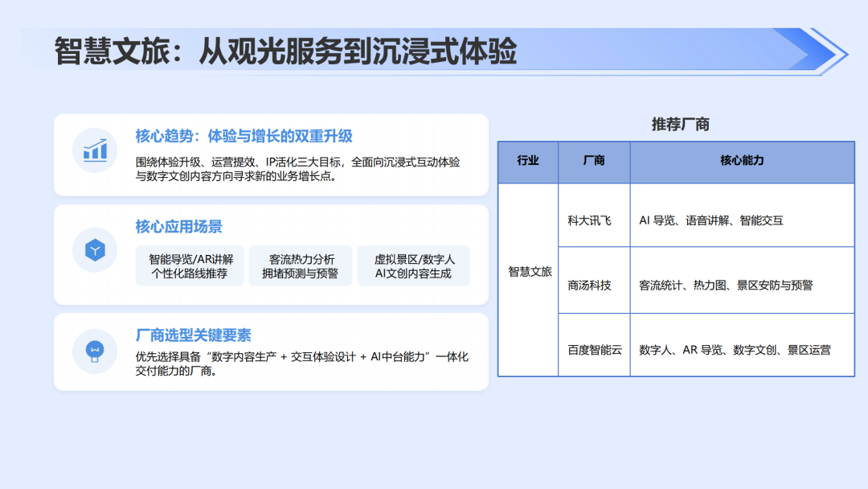Select the table title 推荐厂商
868x489 pixels.
pos(681,125)
